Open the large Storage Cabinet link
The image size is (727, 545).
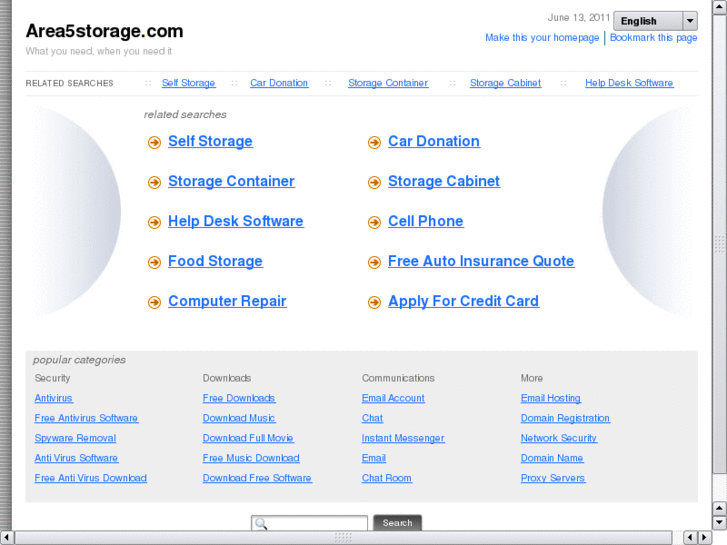[x=444, y=181]
